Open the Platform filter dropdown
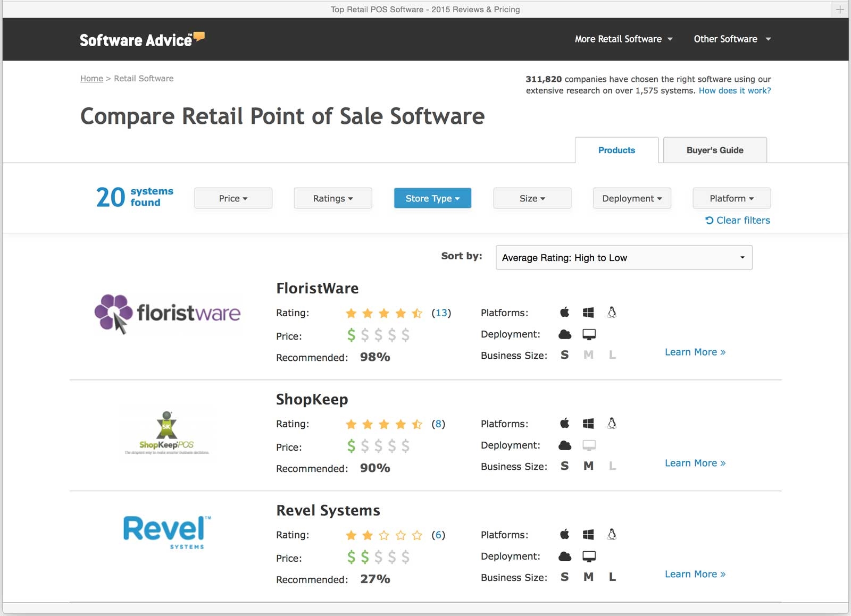The height and width of the screenshot is (616, 851). coord(731,198)
